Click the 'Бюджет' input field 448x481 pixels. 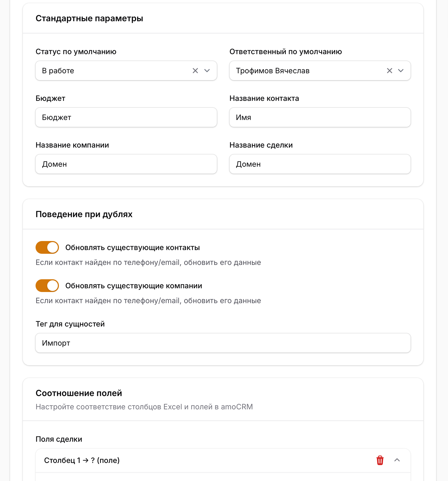[x=126, y=117]
